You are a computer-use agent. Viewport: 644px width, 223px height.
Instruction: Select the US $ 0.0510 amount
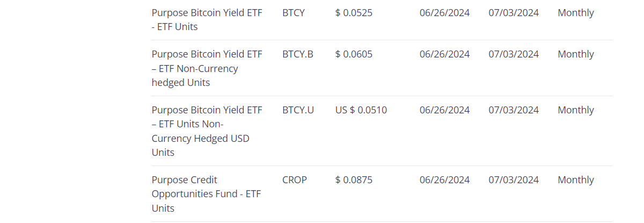coord(361,110)
